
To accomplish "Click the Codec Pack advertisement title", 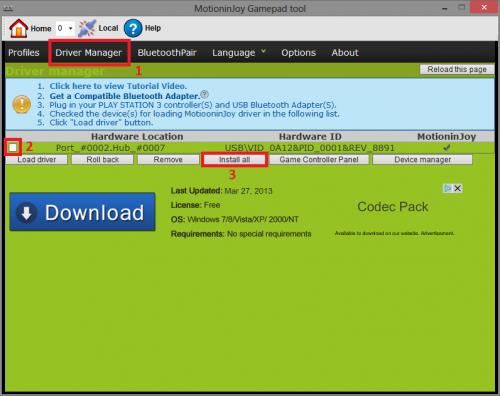I will tap(393, 207).
